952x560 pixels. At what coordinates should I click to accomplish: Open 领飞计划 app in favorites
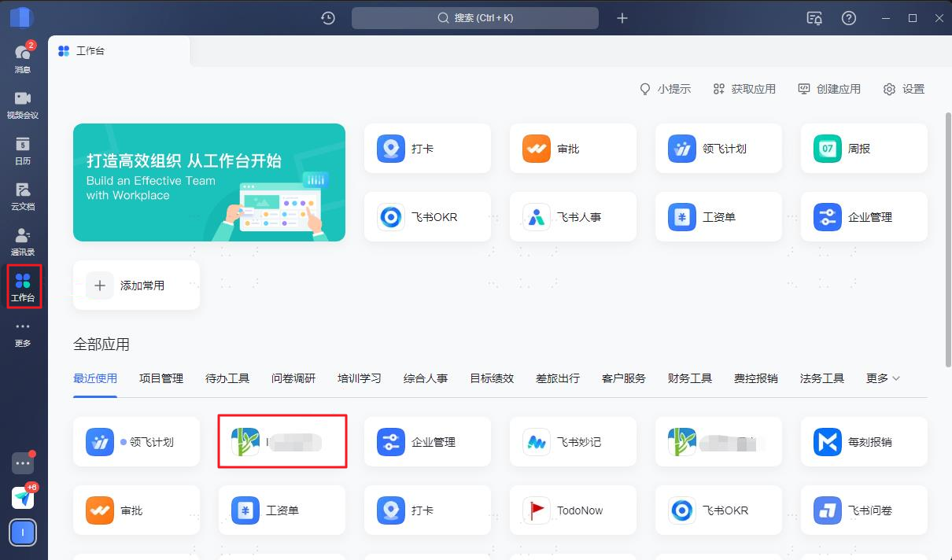click(x=718, y=149)
